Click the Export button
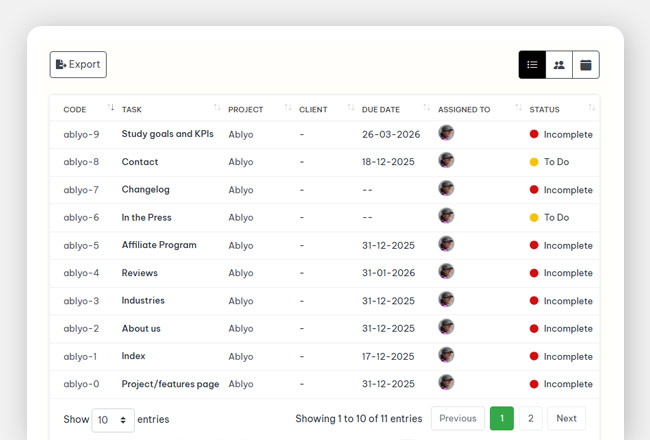This screenshot has height=440, width=650. tap(78, 64)
